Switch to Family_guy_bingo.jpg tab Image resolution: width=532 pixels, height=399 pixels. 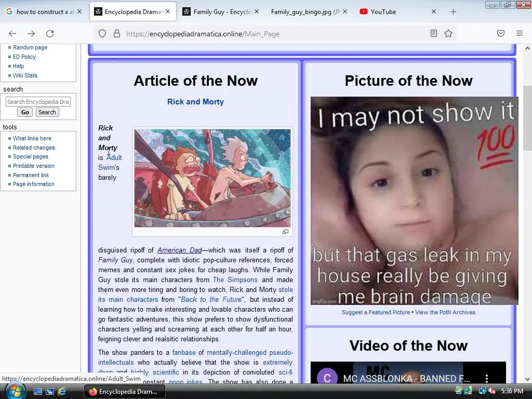click(x=305, y=12)
